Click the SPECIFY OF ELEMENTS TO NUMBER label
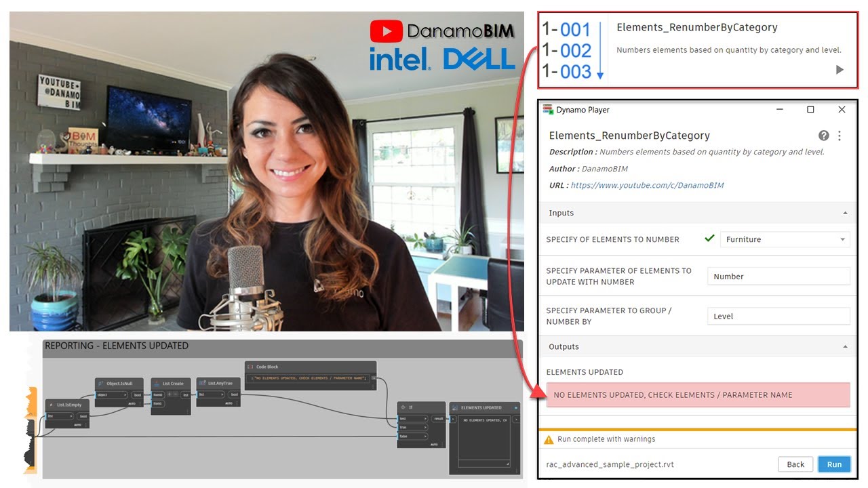Screen dimensions: 868x488 [613, 239]
